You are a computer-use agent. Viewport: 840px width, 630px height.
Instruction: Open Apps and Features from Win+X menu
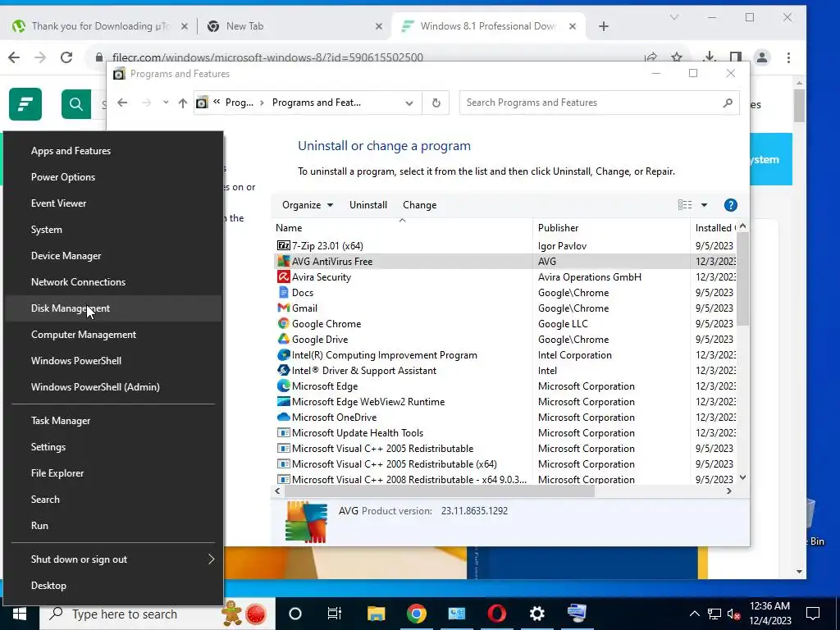tap(113, 151)
